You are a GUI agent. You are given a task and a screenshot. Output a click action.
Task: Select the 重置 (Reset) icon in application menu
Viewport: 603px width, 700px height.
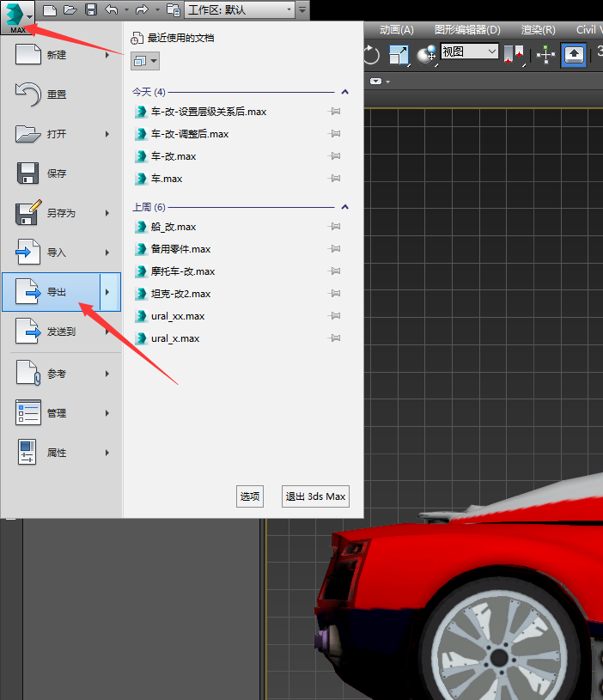28,94
